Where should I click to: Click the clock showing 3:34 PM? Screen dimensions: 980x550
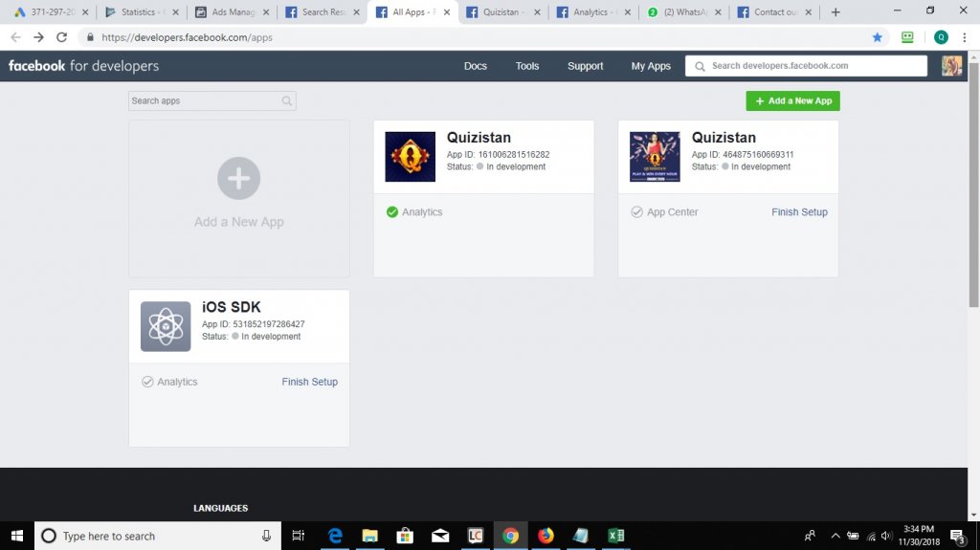click(919, 529)
